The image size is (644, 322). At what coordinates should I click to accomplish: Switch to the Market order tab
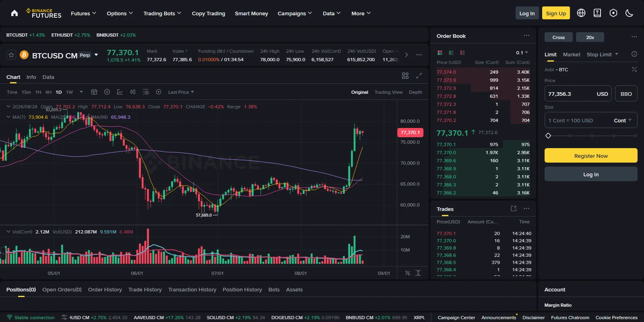(x=572, y=54)
